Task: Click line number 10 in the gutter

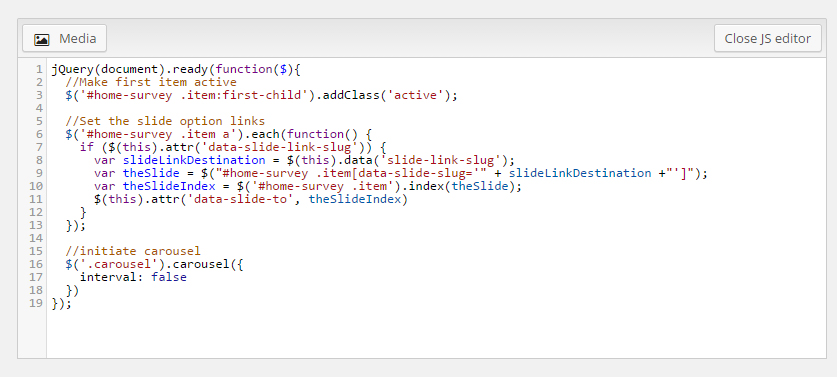Action: (x=36, y=186)
